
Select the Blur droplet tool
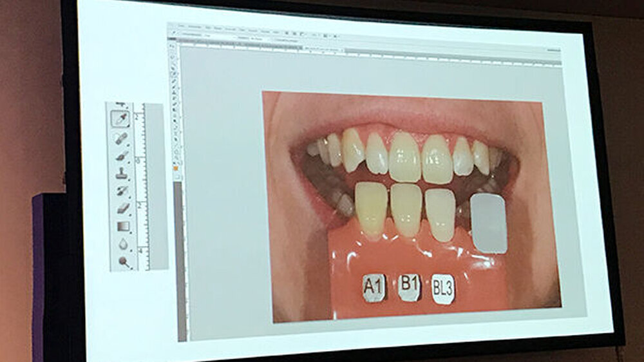tap(123, 243)
